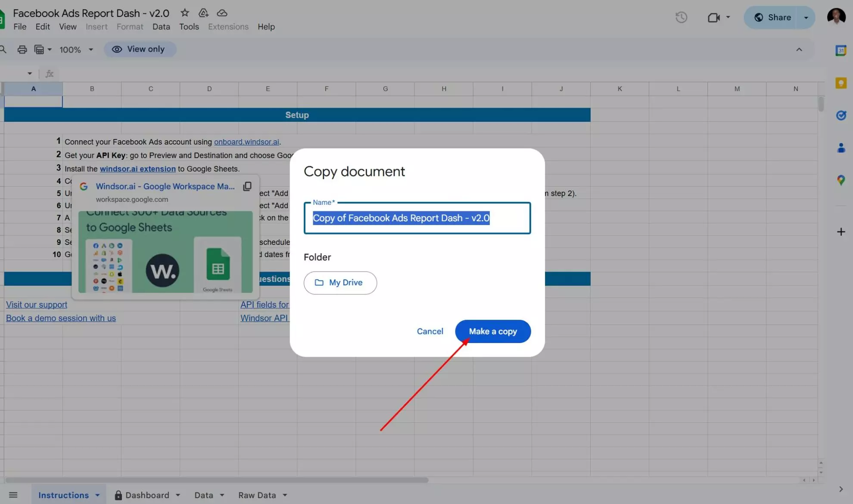
Task: Open Google Calendar side panel icon
Action: [841, 50]
